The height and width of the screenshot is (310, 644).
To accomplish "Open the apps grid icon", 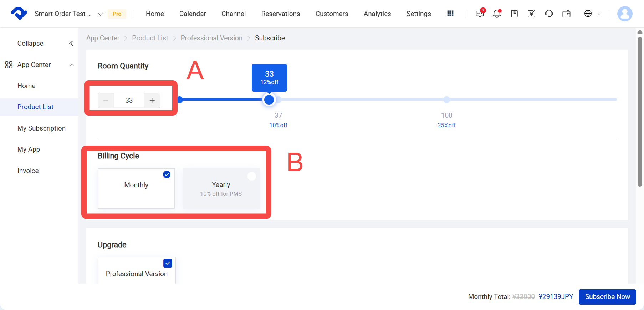I will pyautogui.click(x=450, y=14).
